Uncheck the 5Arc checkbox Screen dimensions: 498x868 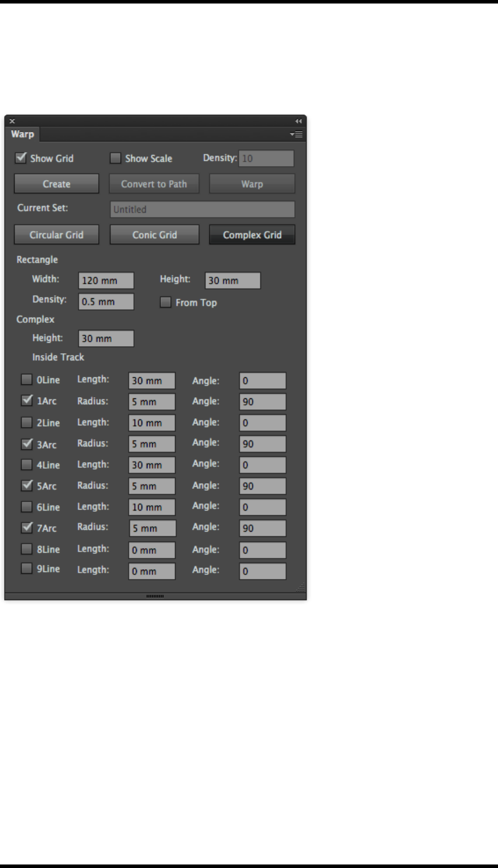coord(26,485)
